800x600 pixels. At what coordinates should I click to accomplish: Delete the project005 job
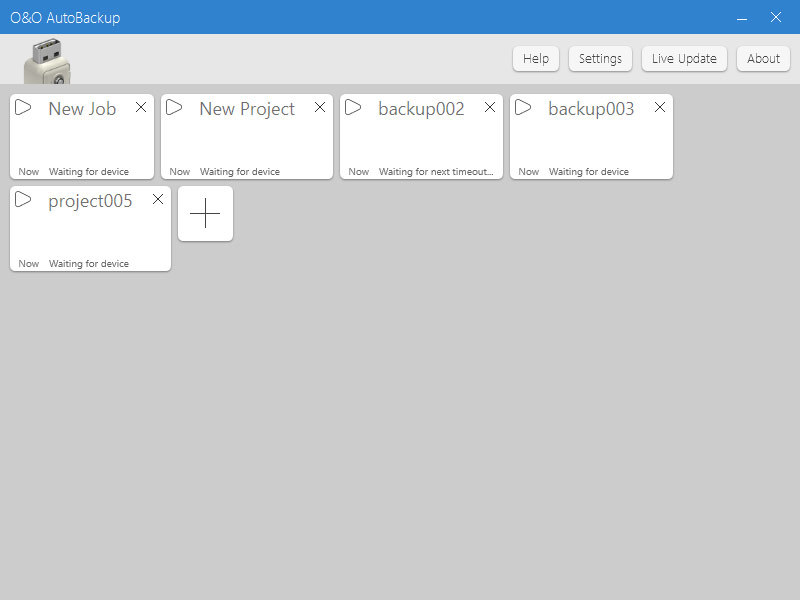(158, 199)
